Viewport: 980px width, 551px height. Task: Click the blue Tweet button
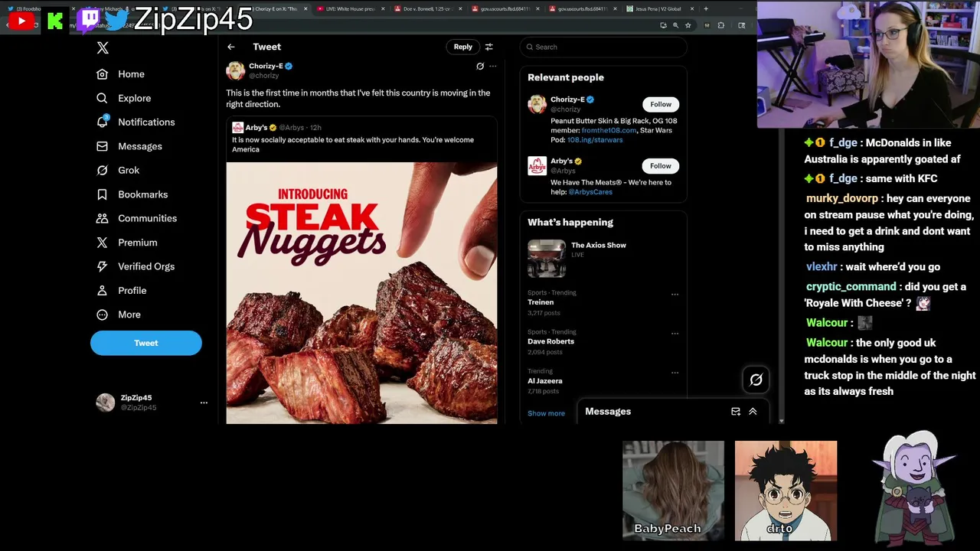pos(146,343)
